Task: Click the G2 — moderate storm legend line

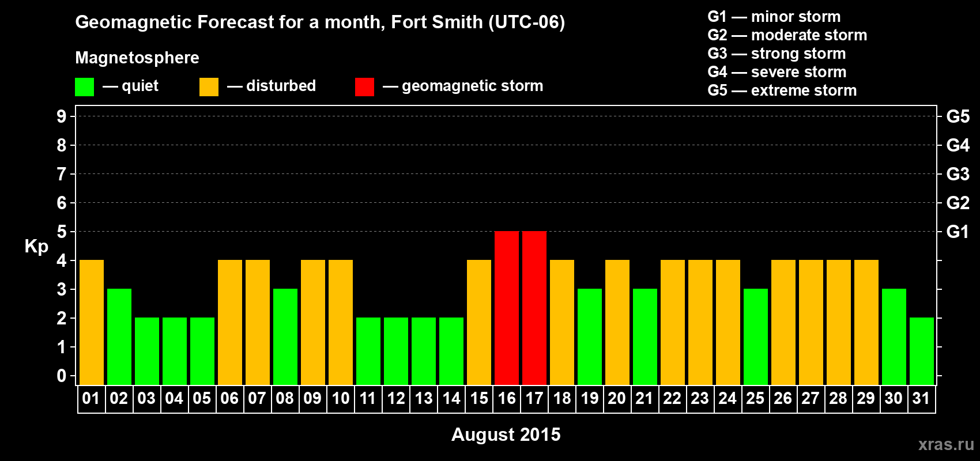Action: click(787, 35)
